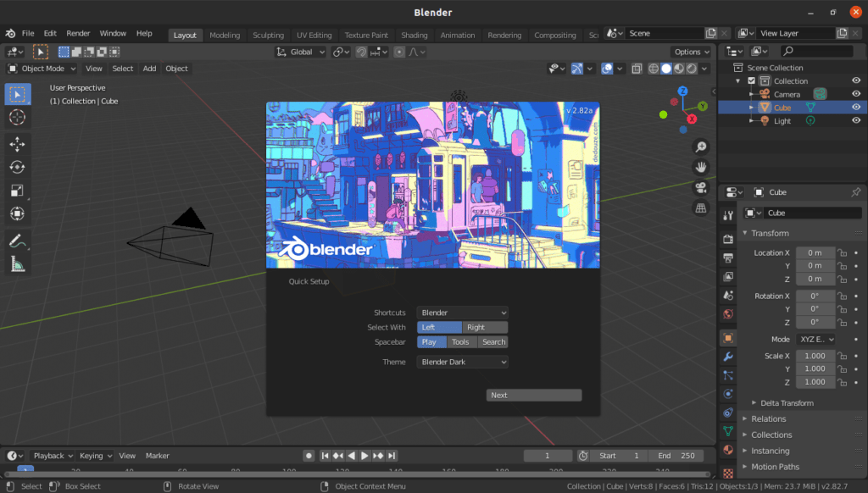
Task: Select the Select Box tool
Action: [17, 95]
